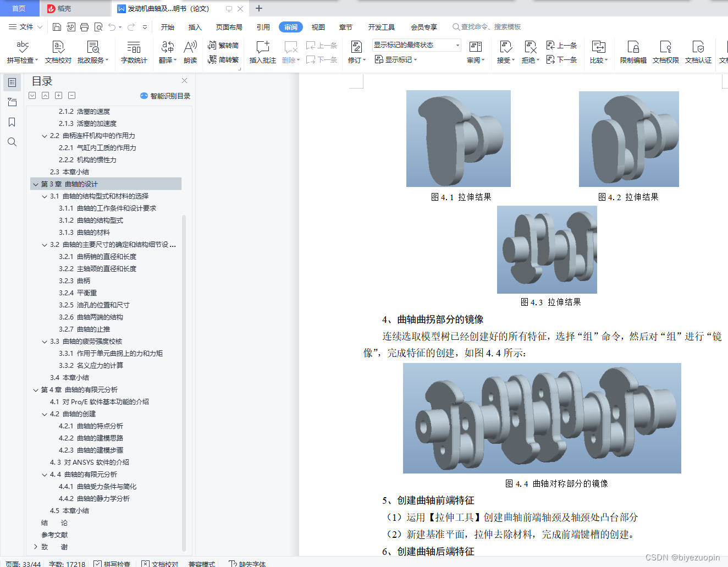Collapse section 3.1 in the outline
Screen dimensions: 728x567
(x=45, y=196)
